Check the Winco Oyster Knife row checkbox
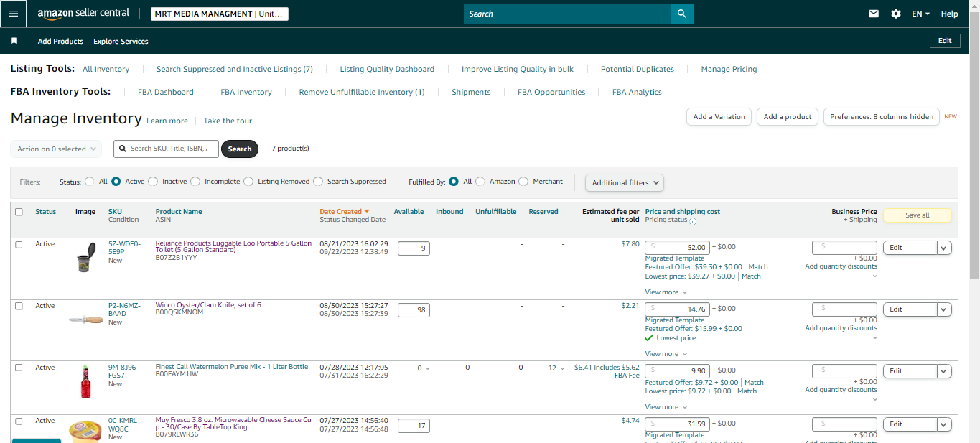 [19, 306]
